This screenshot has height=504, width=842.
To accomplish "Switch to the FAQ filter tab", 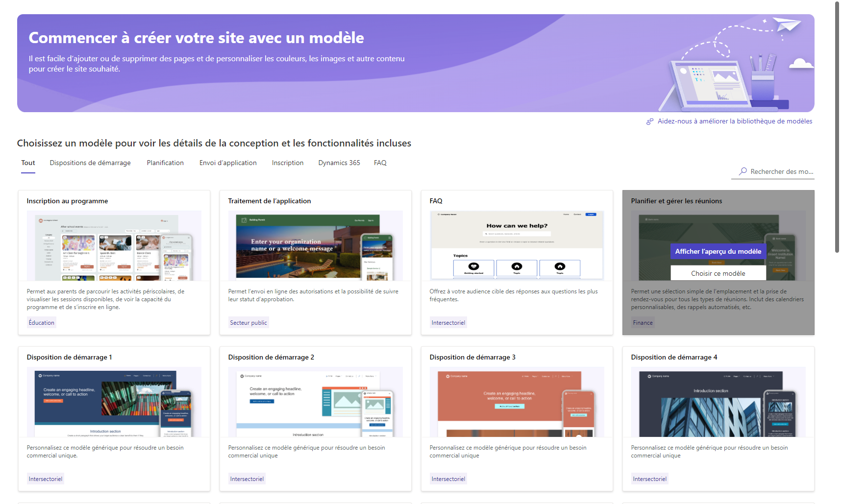I will (x=380, y=163).
